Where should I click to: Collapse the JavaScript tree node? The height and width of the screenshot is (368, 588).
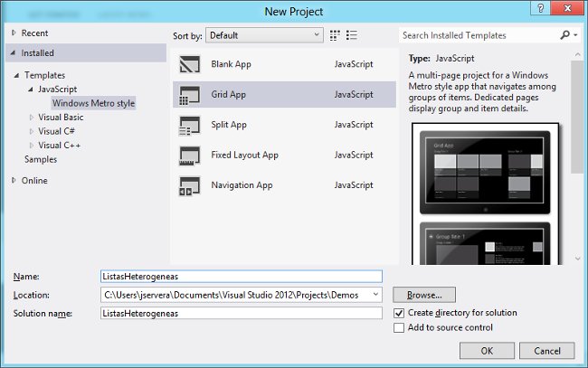pyautogui.click(x=31, y=90)
